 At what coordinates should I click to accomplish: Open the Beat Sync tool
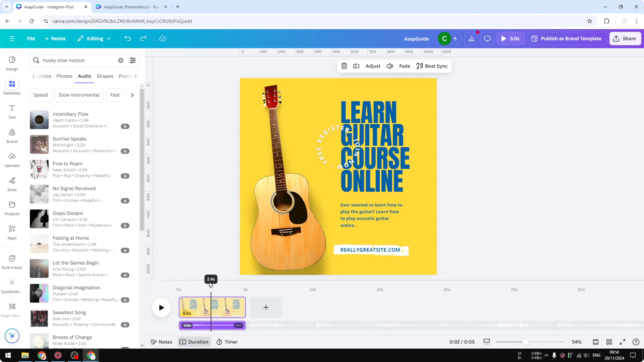click(x=432, y=66)
